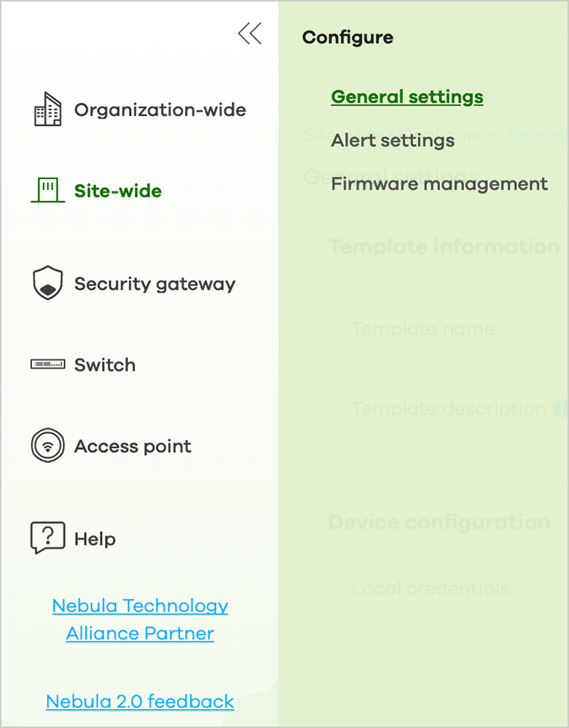
Task: Collapse the sidebar with the double-chevron icon
Action: click(x=250, y=33)
